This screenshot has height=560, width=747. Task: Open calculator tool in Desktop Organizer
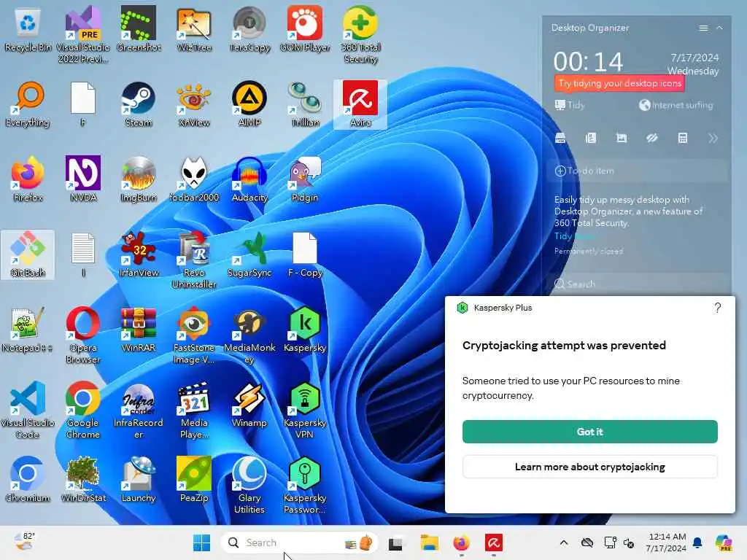pos(683,139)
